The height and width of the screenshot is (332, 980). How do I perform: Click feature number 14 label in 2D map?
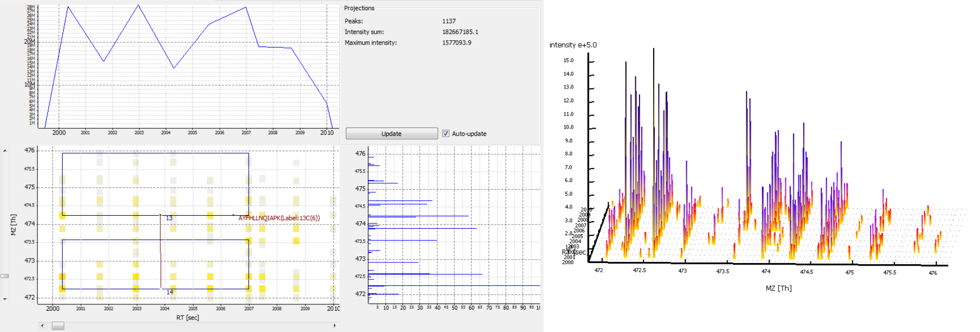pyautogui.click(x=170, y=292)
